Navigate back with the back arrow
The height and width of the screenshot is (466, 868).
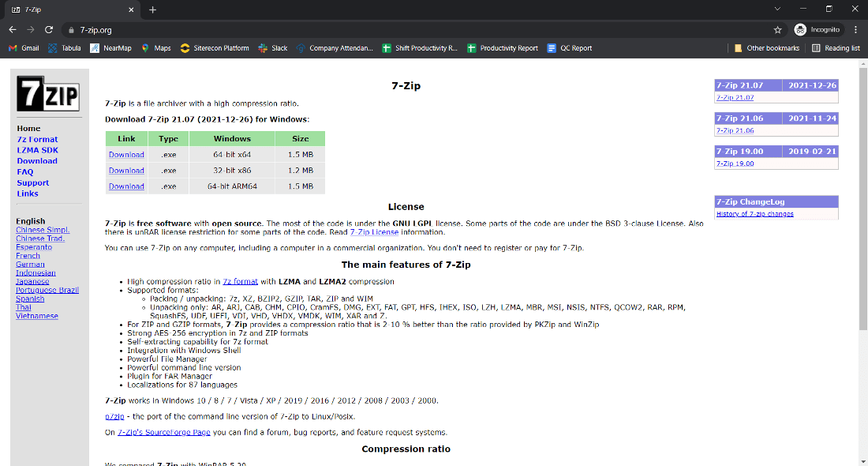click(x=13, y=28)
